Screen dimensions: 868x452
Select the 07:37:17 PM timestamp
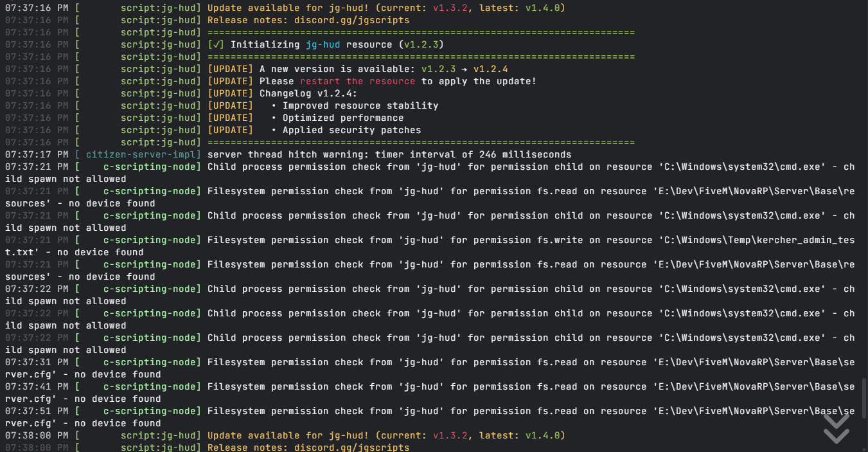[x=37, y=154]
